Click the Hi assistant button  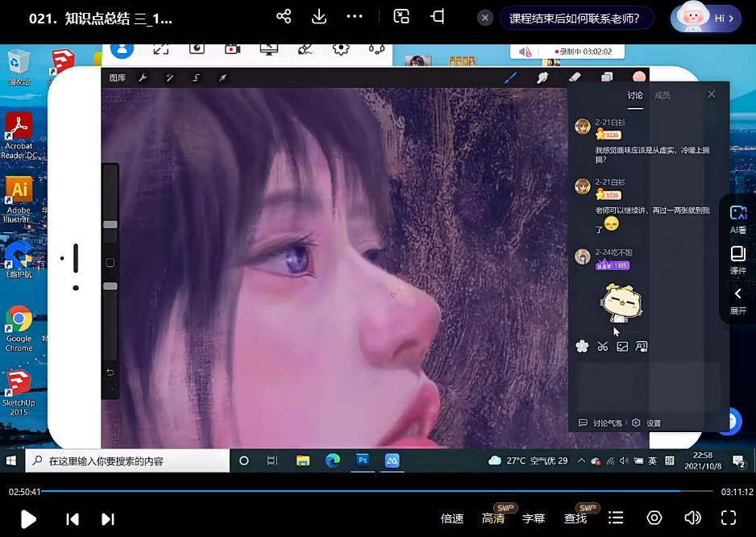(x=705, y=18)
